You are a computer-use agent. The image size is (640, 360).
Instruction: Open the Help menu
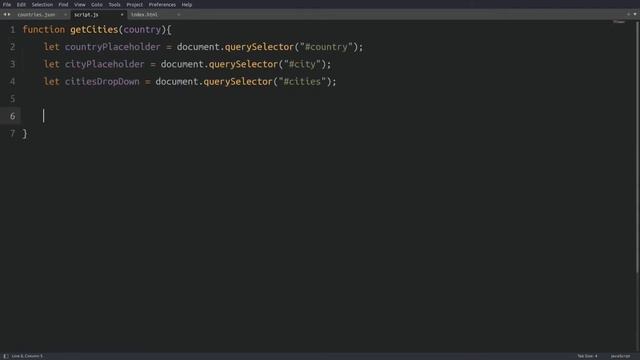click(x=187, y=4)
